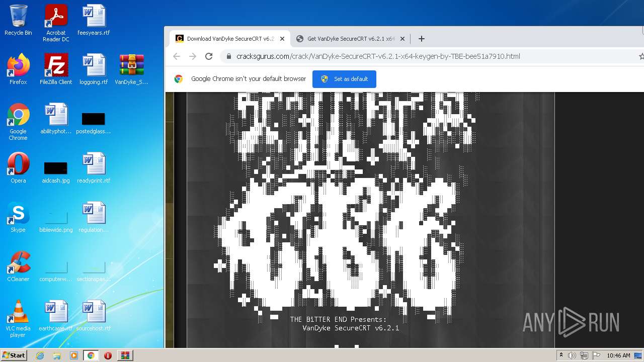Select regulation... document icon
The image size is (644, 362).
point(94,217)
